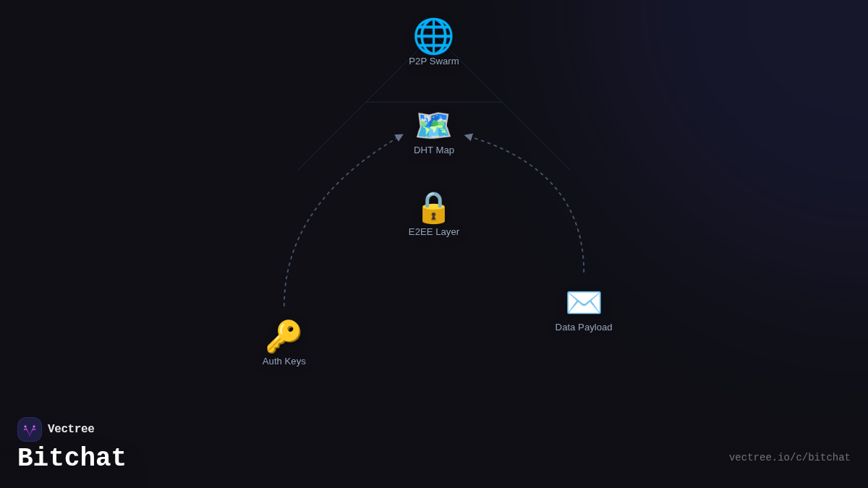Viewport: 868px width, 488px height.
Task: Click the P2P Swarm globe icon
Action: [x=433, y=36]
